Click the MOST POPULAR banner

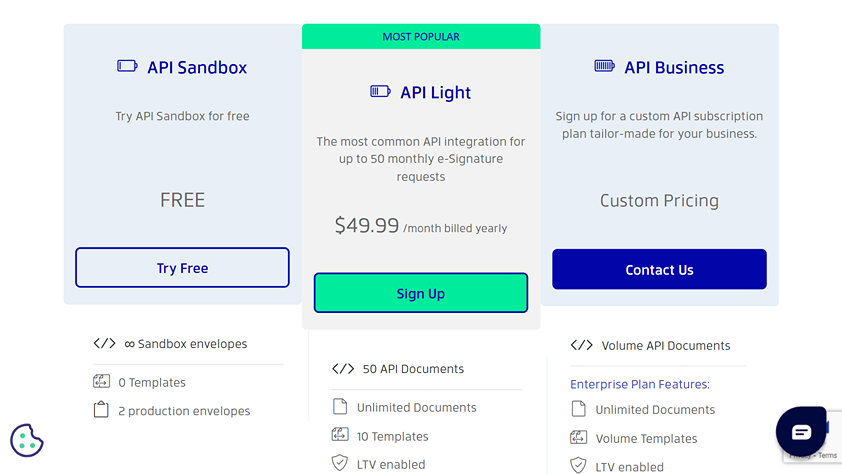[421, 37]
